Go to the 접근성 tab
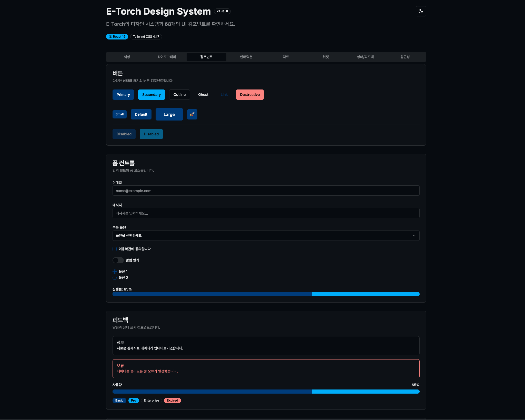 pos(405,57)
